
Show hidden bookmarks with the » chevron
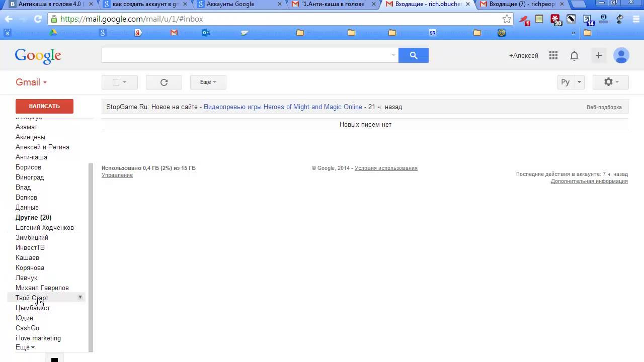point(573,33)
